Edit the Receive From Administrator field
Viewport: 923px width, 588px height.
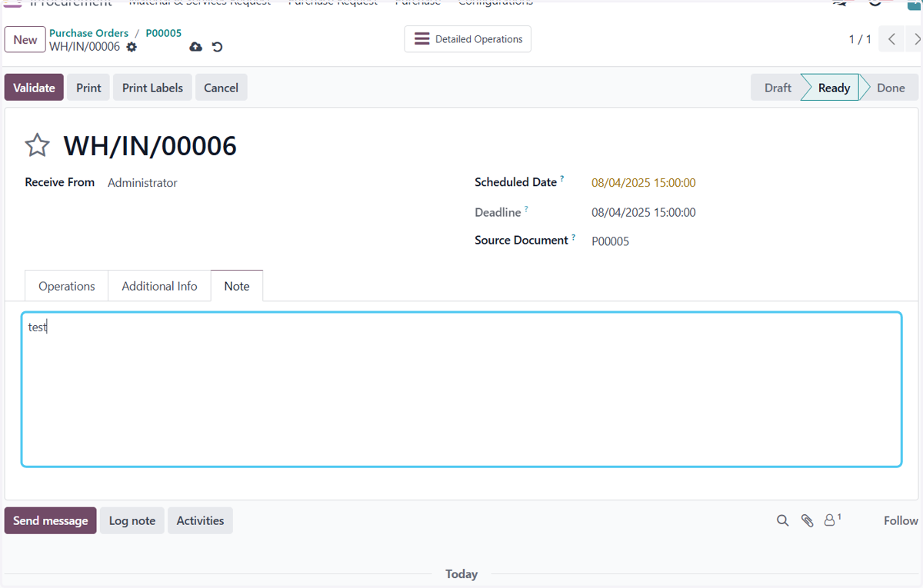click(x=142, y=183)
